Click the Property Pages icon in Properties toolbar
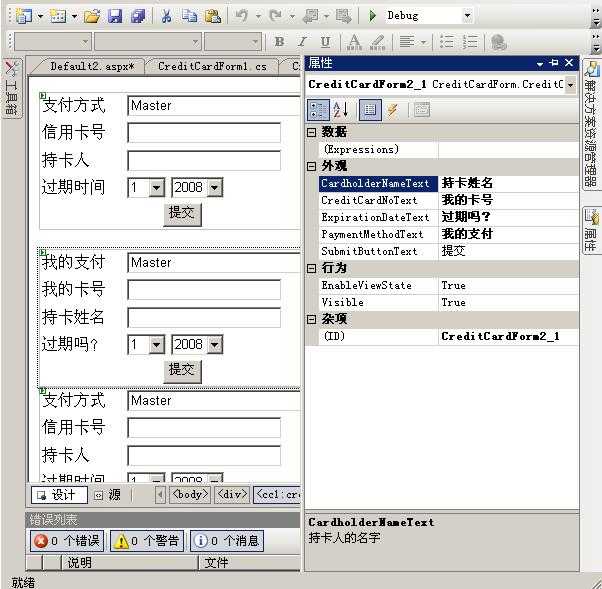The width and height of the screenshot is (602, 589). (422, 110)
